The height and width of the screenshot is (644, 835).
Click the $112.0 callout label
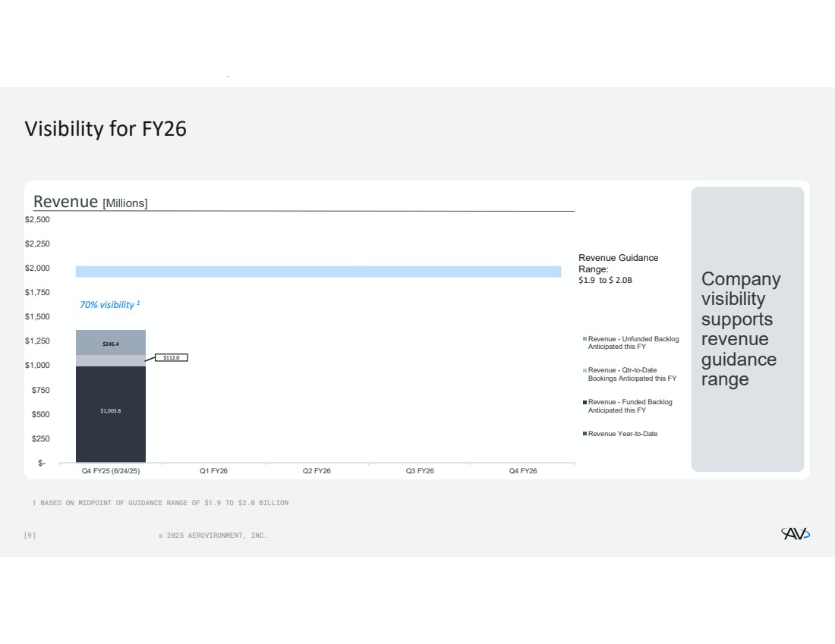tap(172, 357)
